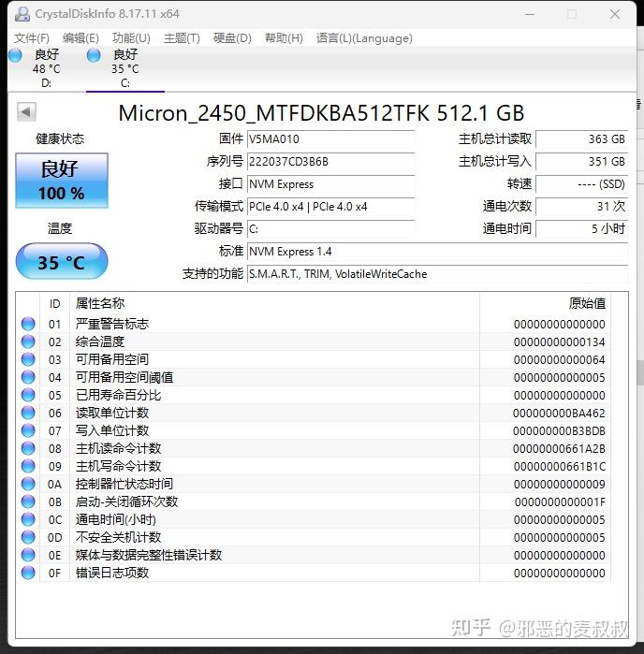Open the 帮助(H) menu

coord(284,38)
